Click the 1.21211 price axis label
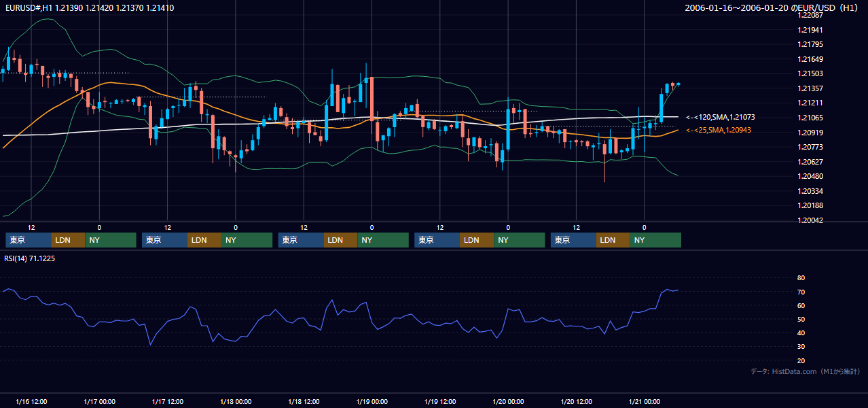 click(x=810, y=103)
